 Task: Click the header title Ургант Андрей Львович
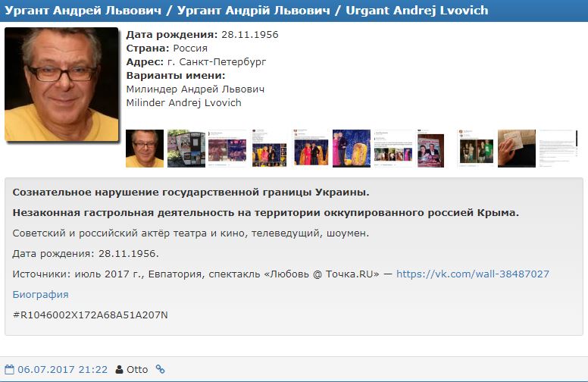tap(83, 10)
